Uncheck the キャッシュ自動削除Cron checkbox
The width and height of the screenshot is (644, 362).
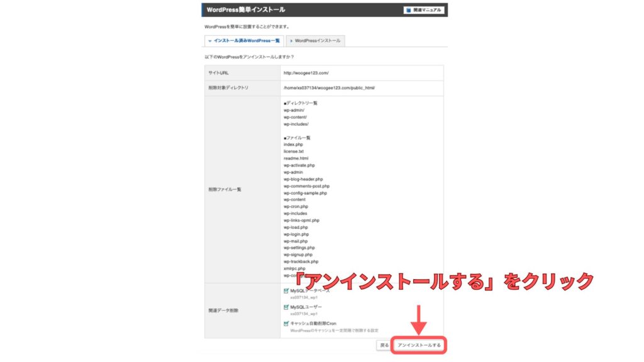[286, 324]
